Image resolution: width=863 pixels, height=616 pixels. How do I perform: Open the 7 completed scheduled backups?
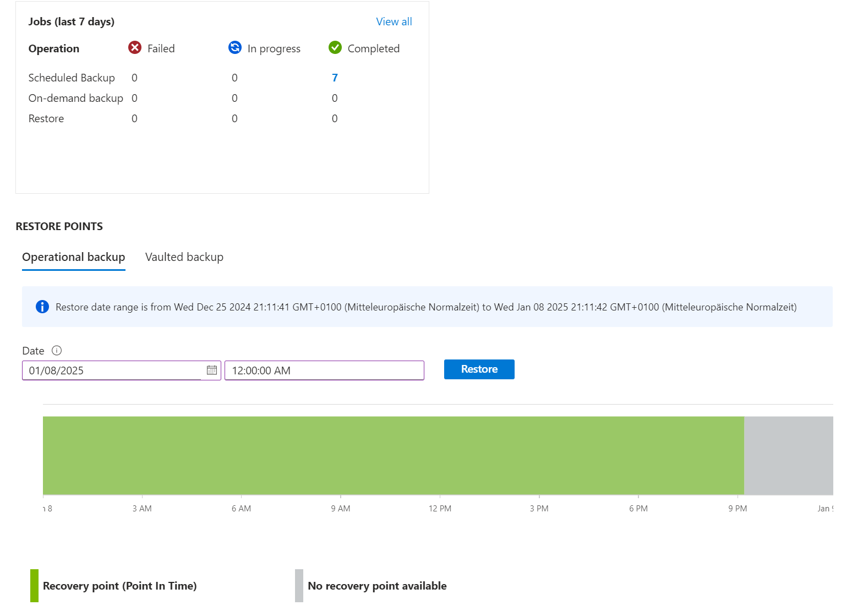click(335, 78)
